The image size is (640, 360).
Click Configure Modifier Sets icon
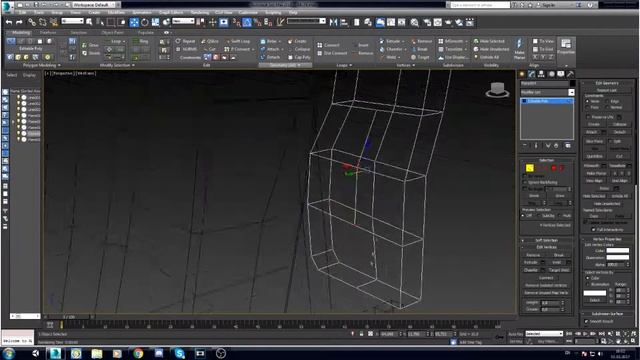[x=568, y=146]
